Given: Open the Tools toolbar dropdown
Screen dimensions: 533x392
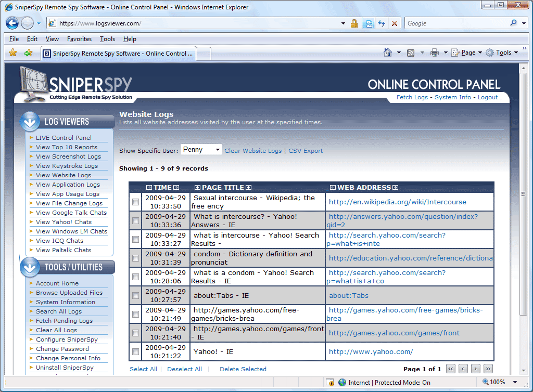Looking at the screenshot, I should point(502,53).
